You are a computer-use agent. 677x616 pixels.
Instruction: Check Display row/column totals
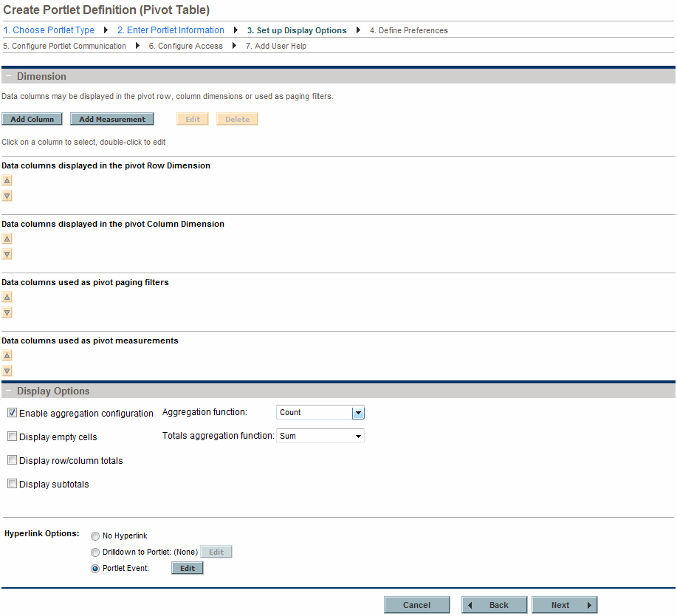pyautogui.click(x=12, y=460)
